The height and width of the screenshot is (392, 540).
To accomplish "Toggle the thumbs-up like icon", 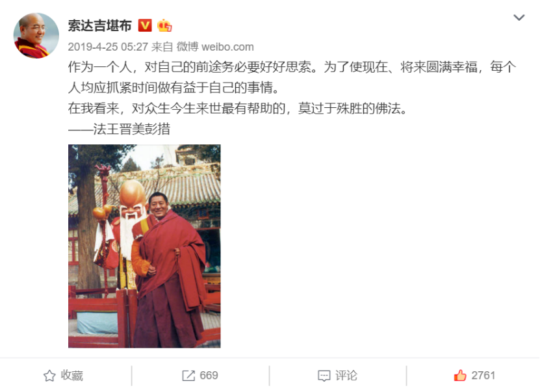I will click(x=460, y=375).
